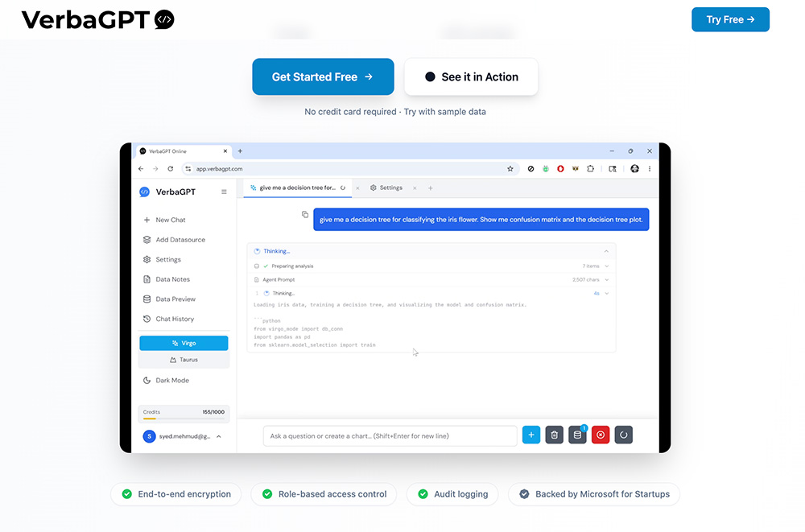Click the chat question input field
The height and width of the screenshot is (532, 805).
pos(390,436)
